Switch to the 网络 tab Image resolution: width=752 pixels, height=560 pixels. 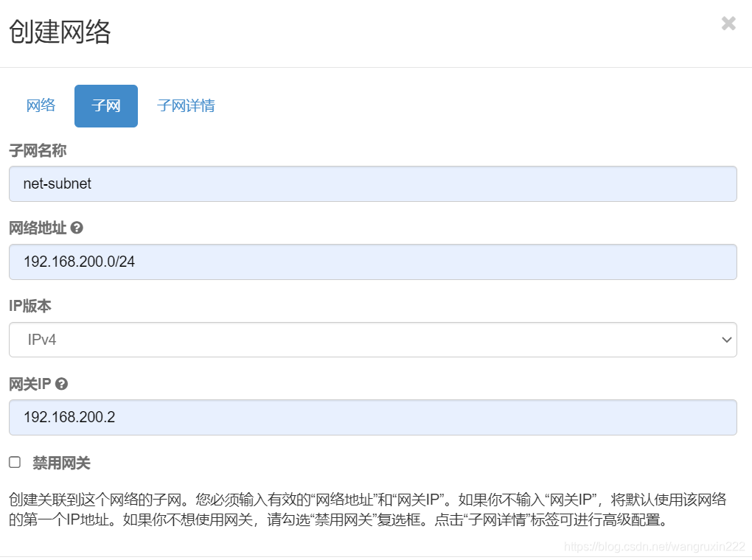tap(41, 105)
